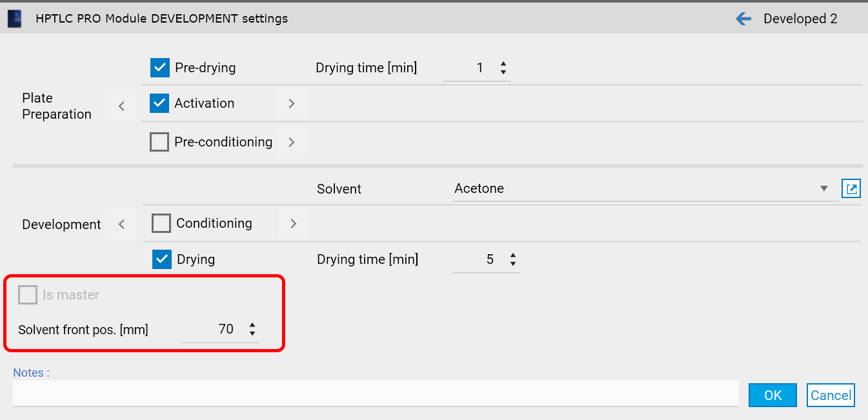Expand the Conditioning settings chevron

point(294,223)
